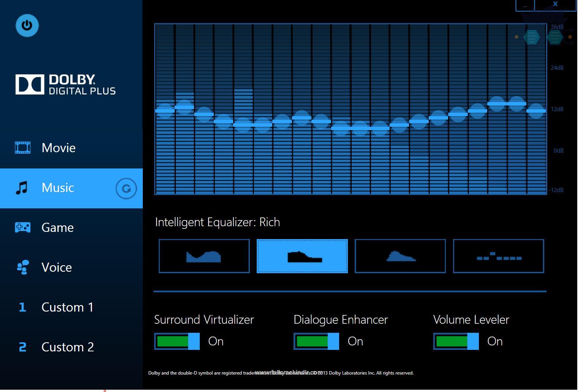
Task: Click the "Volume Leveler" label
Action: (471, 320)
